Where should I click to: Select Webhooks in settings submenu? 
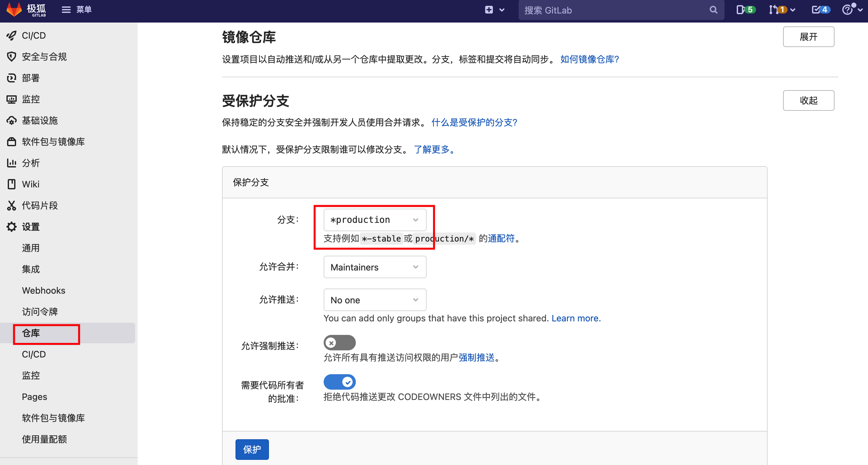[43, 290]
